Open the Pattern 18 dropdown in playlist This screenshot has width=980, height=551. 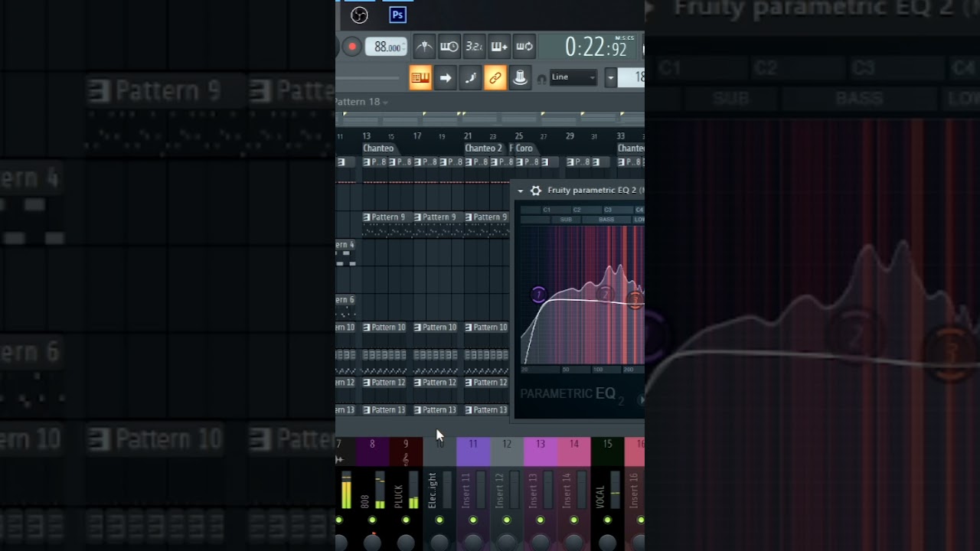[361, 102]
